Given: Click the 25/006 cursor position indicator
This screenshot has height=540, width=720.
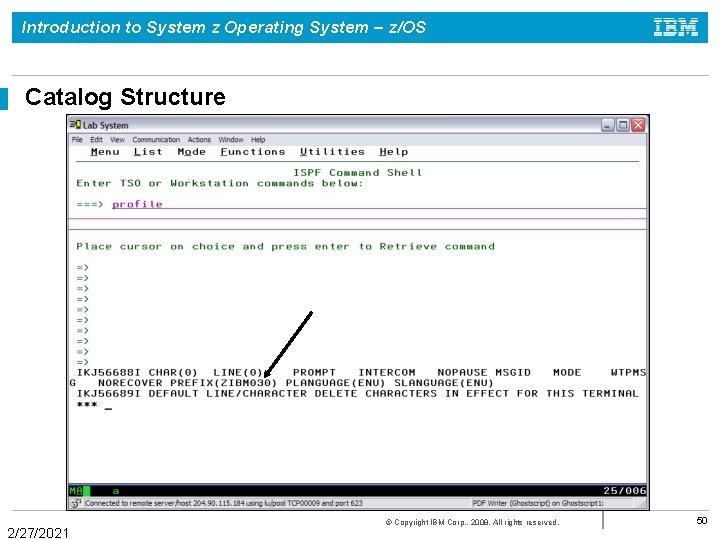Looking at the screenshot, I should click(624, 490).
